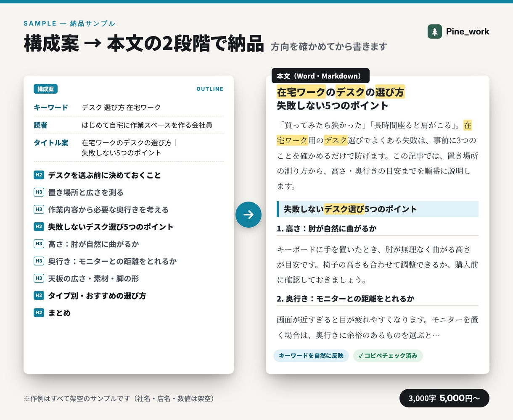
Task: Click the subtitle 方向を確かめてから書きます
Action: click(x=329, y=47)
